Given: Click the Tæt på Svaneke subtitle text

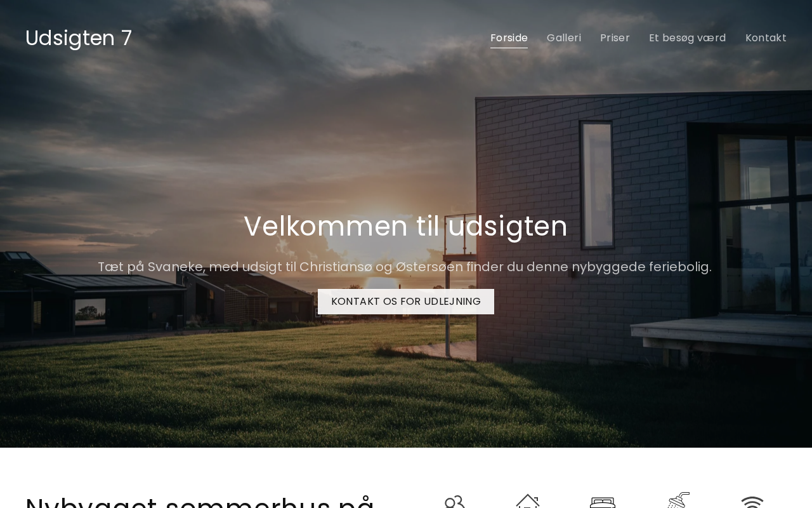Looking at the screenshot, I should [x=405, y=267].
